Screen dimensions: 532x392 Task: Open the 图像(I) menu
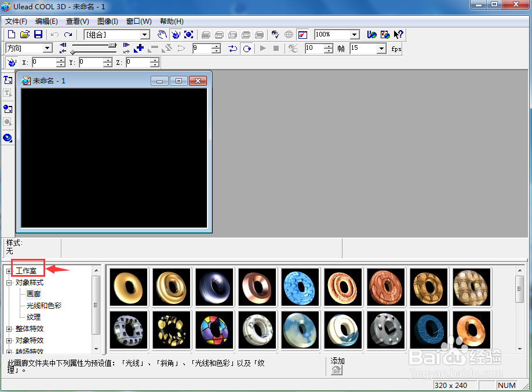point(108,21)
